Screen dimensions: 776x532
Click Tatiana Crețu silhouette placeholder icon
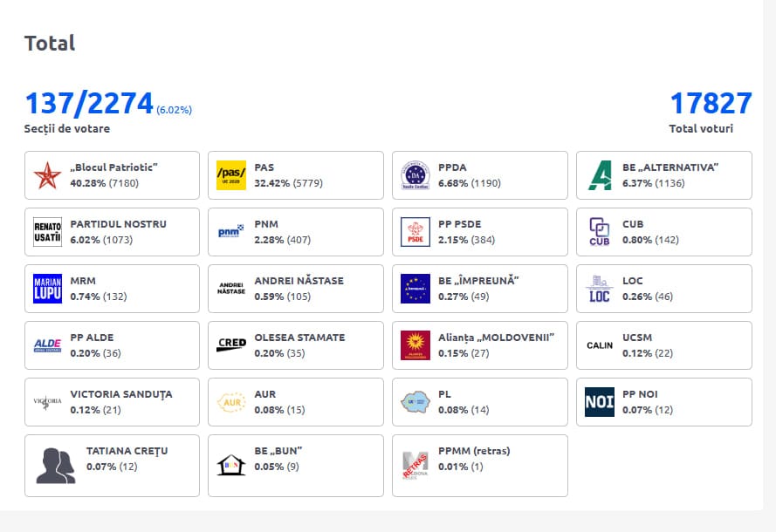click(56, 466)
